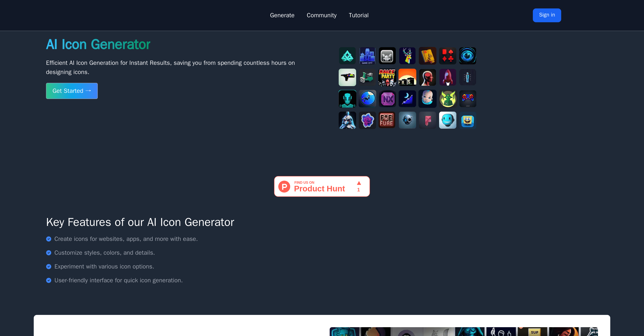Click the Sign in button
The height and width of the screenshot is (336, 644).
coord(547,15)
